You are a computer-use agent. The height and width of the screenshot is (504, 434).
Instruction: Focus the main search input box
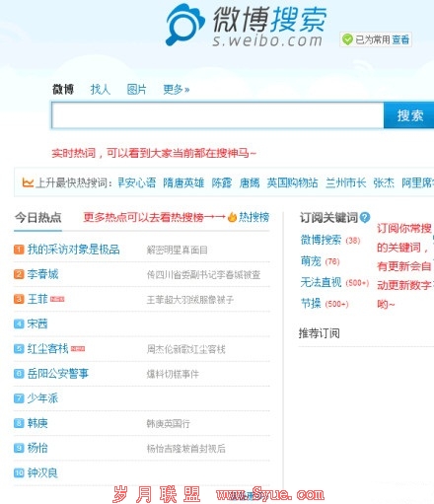pos(218,115)
